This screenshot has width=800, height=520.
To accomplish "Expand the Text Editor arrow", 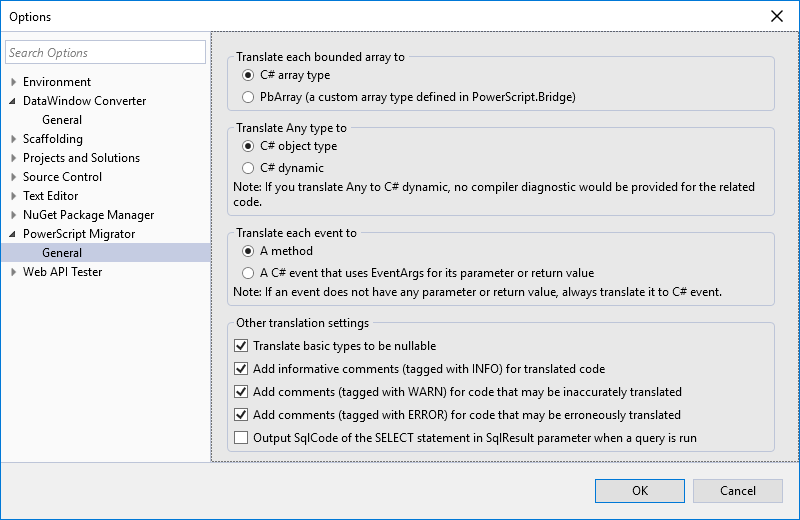I will coord(13,196).
